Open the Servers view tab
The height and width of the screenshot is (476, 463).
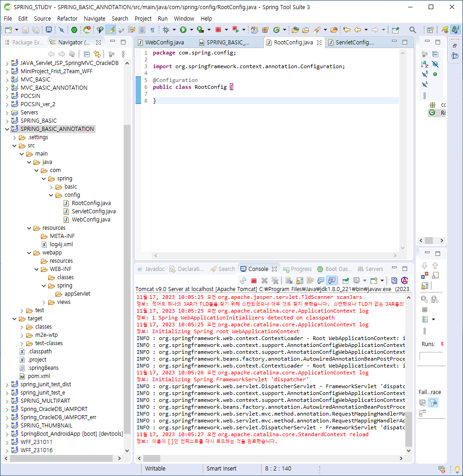click(370, 269)
